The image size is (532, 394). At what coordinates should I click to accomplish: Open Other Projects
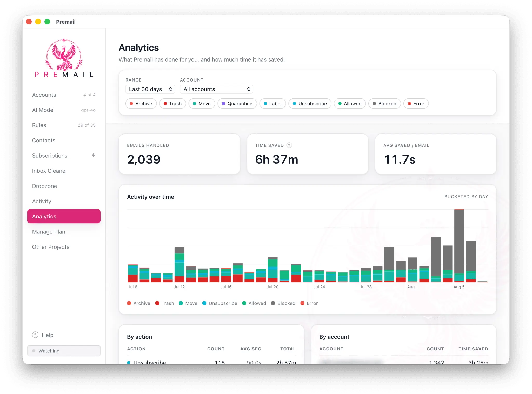(64, 247)
